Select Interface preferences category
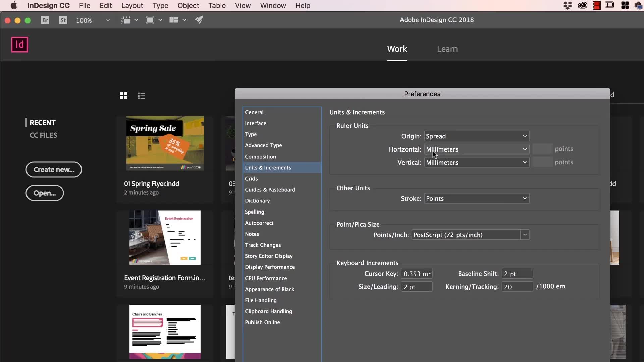Viewport: 644px width, 362px height. click(x=282, y=123)
